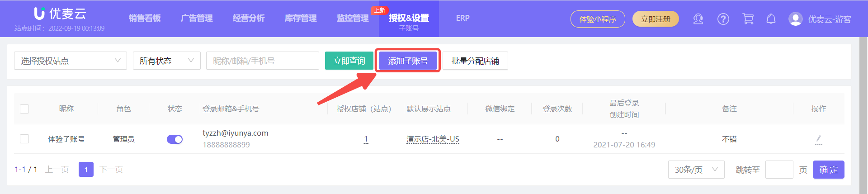Click 立即查询 button
Screen dimensions: 868x194
tap(349, 61)
